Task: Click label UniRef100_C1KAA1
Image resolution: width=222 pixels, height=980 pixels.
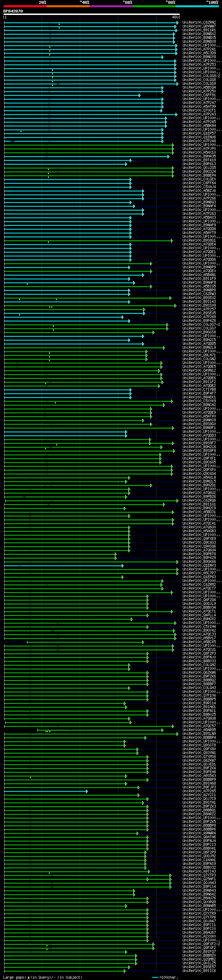Action: click(x=199, y=860)
